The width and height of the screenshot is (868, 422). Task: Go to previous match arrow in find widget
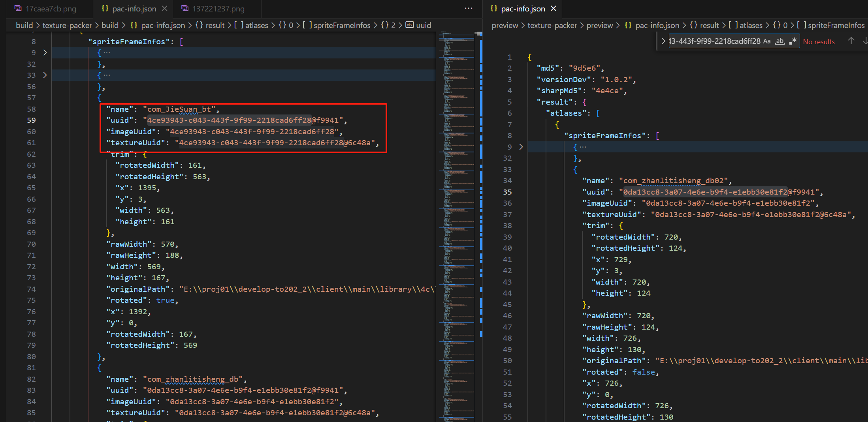pos(851,41)
